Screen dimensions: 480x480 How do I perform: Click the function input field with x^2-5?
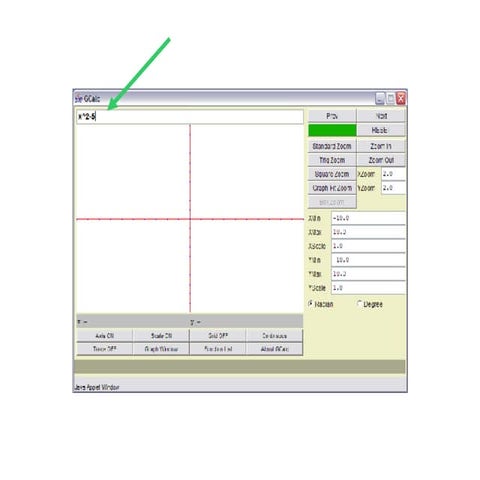[190, 117]
